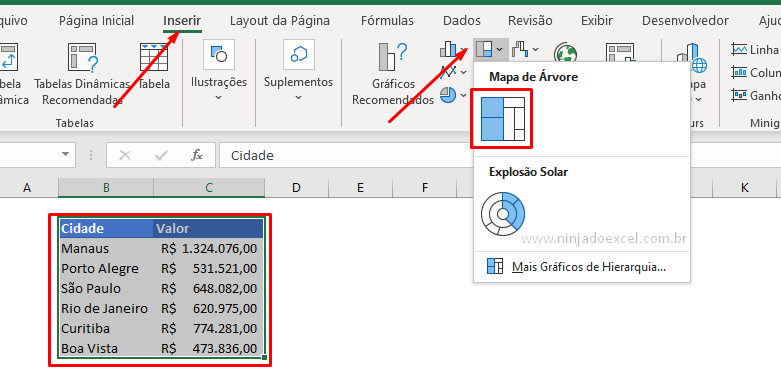Select the São Paulo cell
781x375 pixels.
pyautogui.click(x=106, y=288)
